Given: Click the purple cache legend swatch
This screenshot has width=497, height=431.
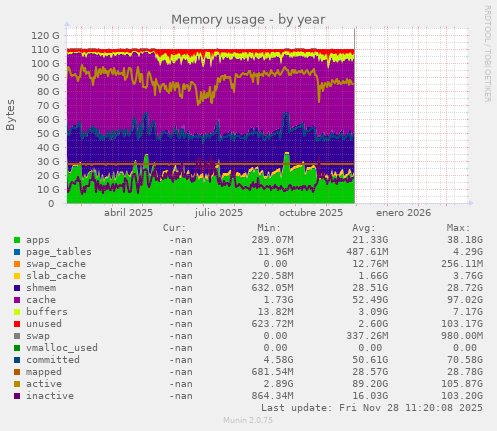Looking at the screenshot, I should pyautogui.click(x=17, y=300).
